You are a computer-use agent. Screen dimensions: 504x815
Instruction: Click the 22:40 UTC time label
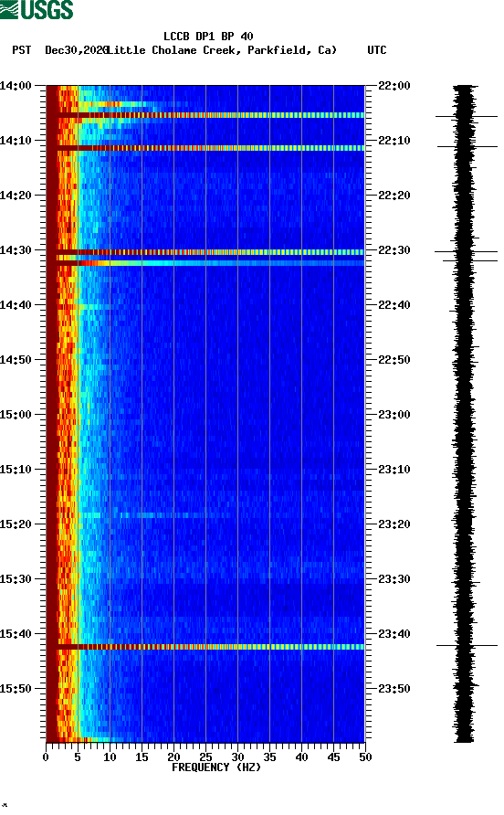pos(394,305)
